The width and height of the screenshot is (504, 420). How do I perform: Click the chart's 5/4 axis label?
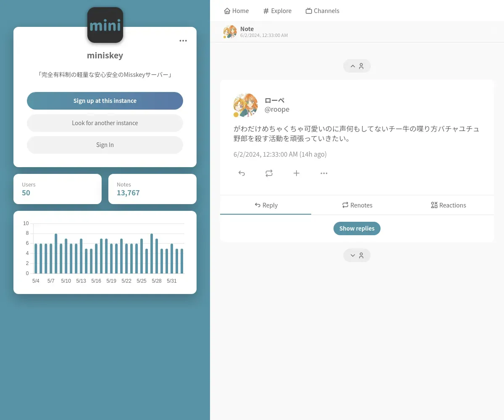pyautogui.click(x=36, y=281)
